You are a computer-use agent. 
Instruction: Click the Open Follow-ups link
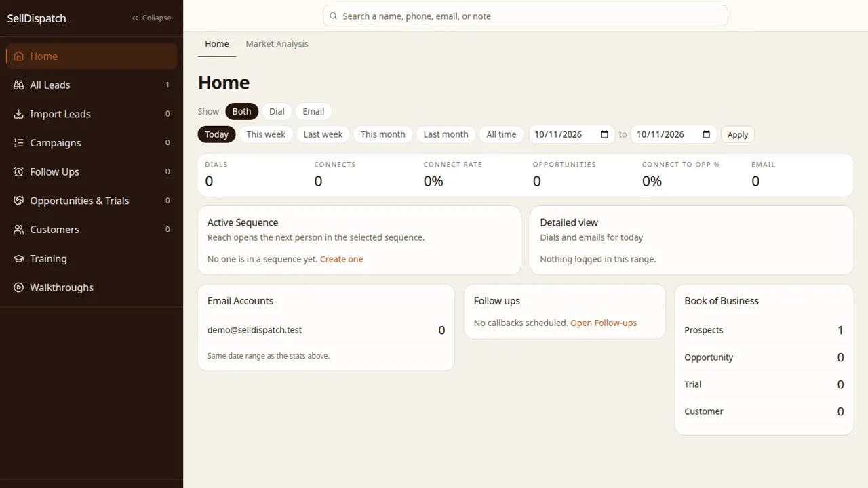(604, 323)
